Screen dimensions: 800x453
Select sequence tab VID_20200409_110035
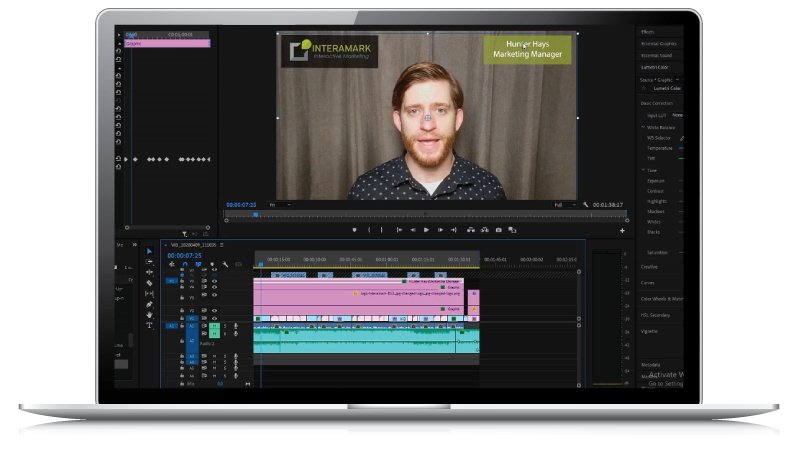click(x=193, y=245)
